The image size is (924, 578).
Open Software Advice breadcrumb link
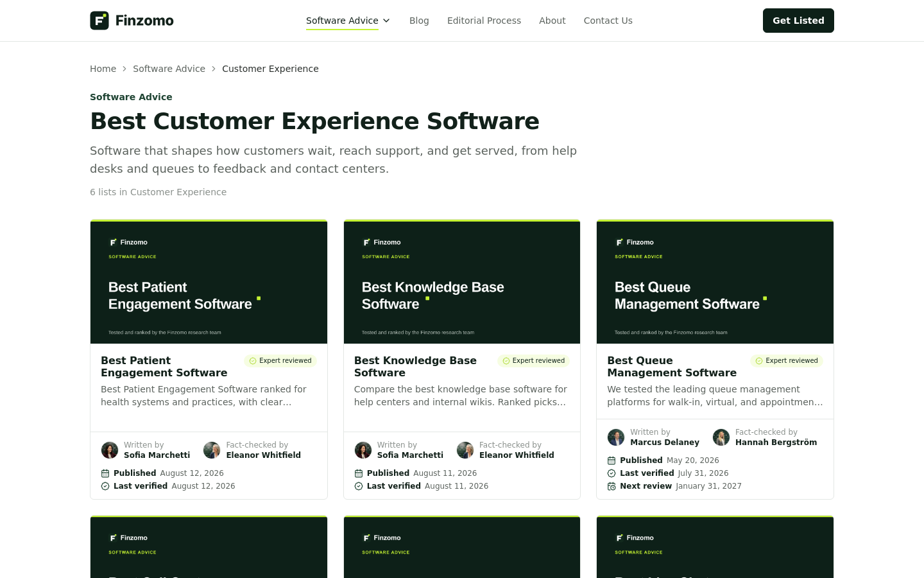169,69
